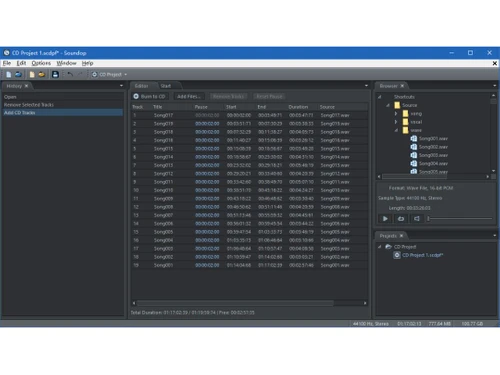Select the vocal folder icon
500x375 pixels.
[x=405, y=122]
